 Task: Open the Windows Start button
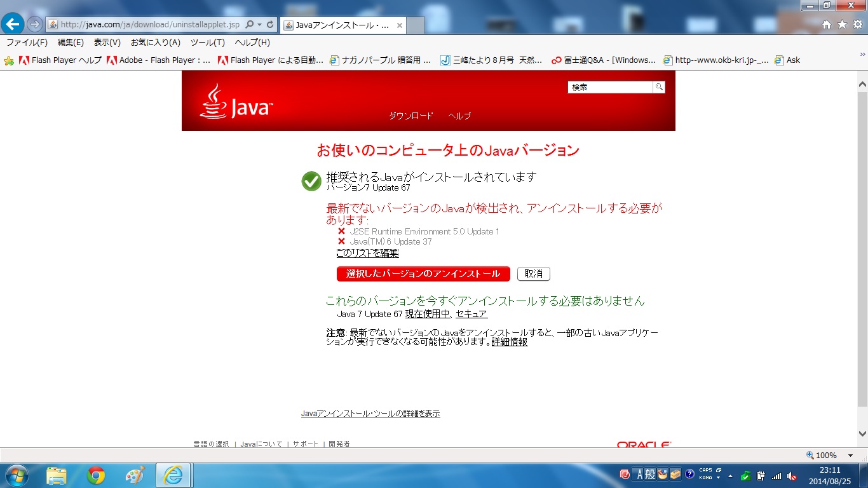17,475
